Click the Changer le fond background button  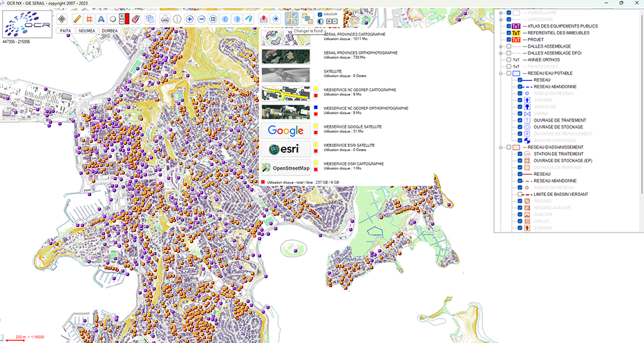click(292, 19)
